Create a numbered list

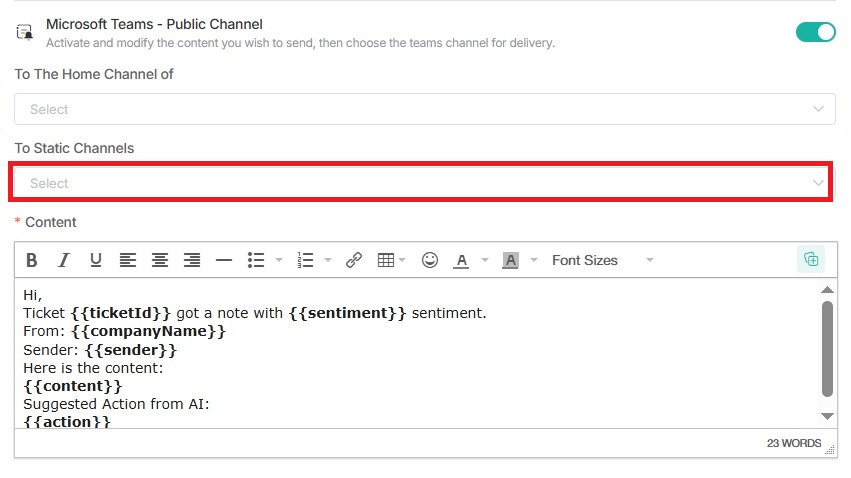(305, 260)
